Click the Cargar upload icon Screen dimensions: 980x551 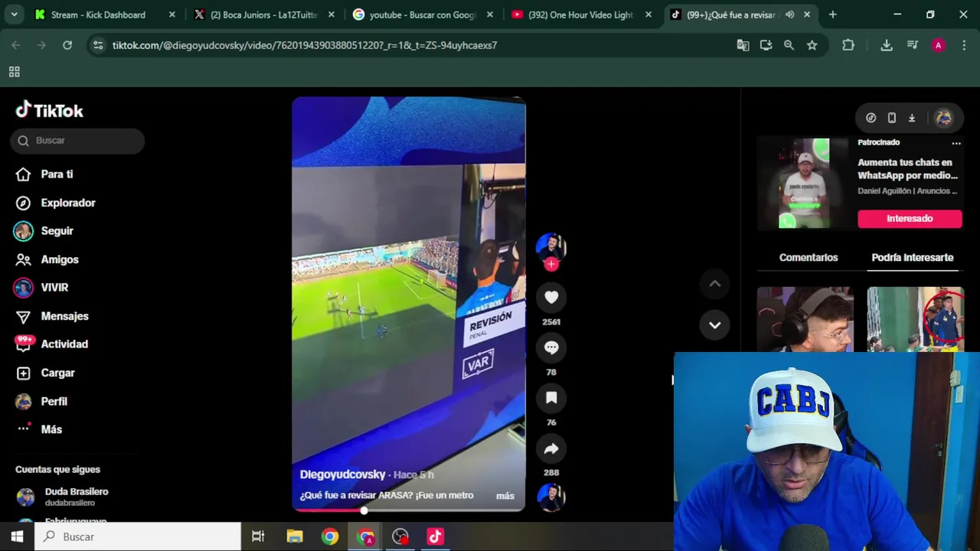pos(24,373)
